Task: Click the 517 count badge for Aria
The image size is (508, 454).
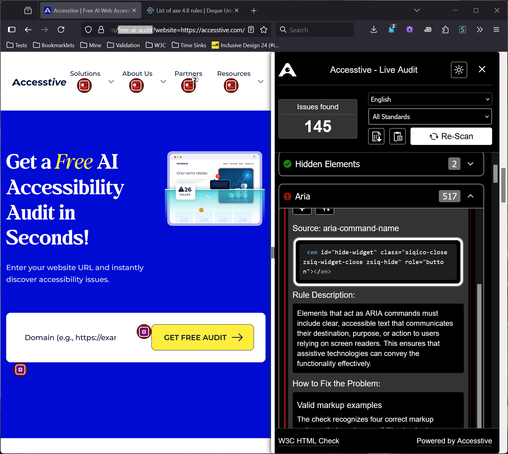Action: (x=449, y=196)
